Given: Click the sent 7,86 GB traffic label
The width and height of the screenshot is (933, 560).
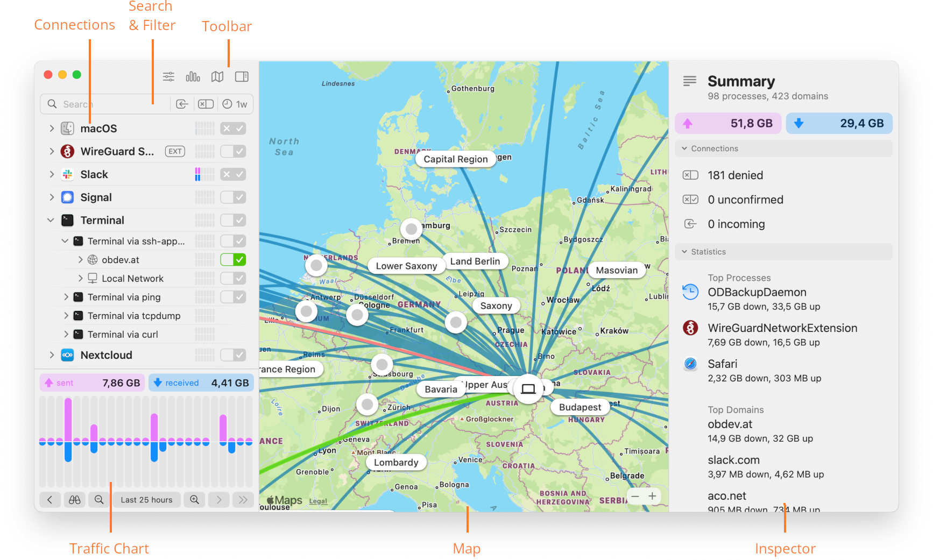Looking at the screenshot, I should (92, 382).
